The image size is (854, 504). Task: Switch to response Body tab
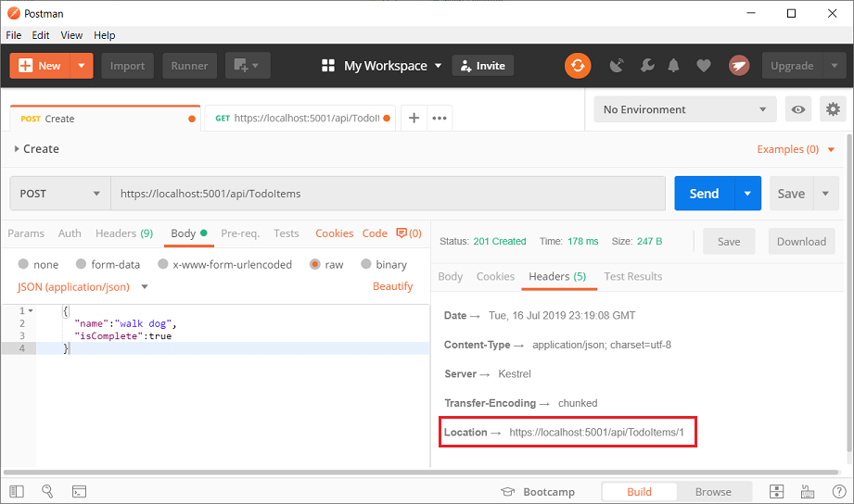[451, 276]
